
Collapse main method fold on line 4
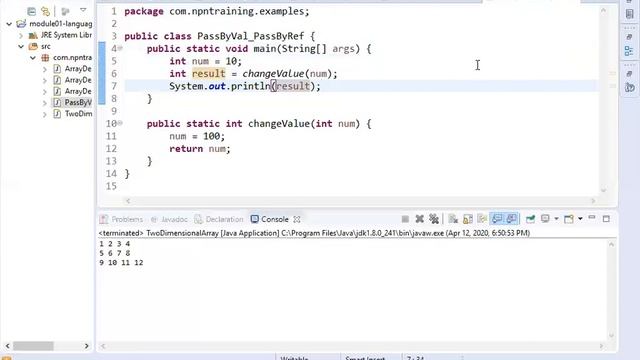coord(120,49)
